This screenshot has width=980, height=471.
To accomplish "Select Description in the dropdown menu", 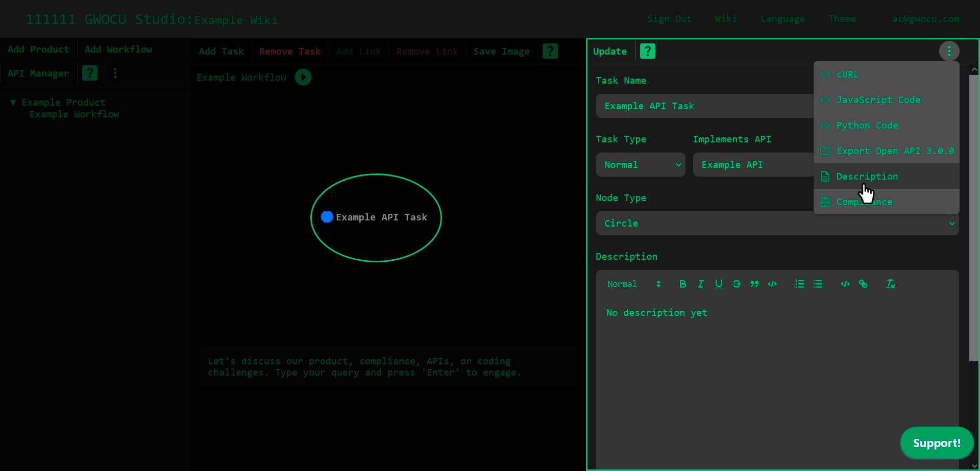I will pos(886,177).
